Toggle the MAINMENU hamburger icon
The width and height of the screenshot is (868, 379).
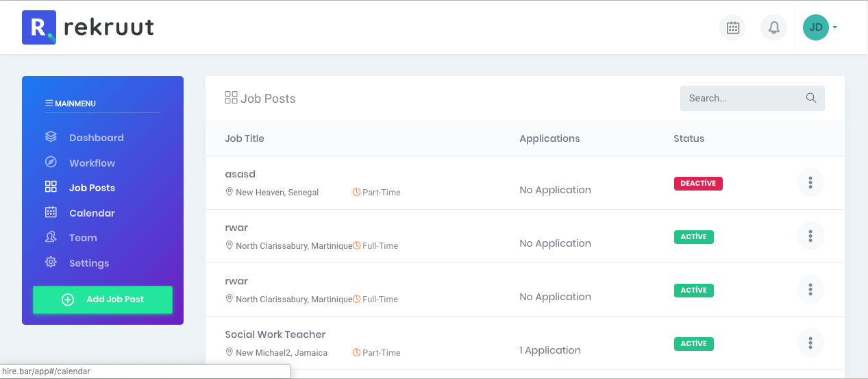point(49,103)
